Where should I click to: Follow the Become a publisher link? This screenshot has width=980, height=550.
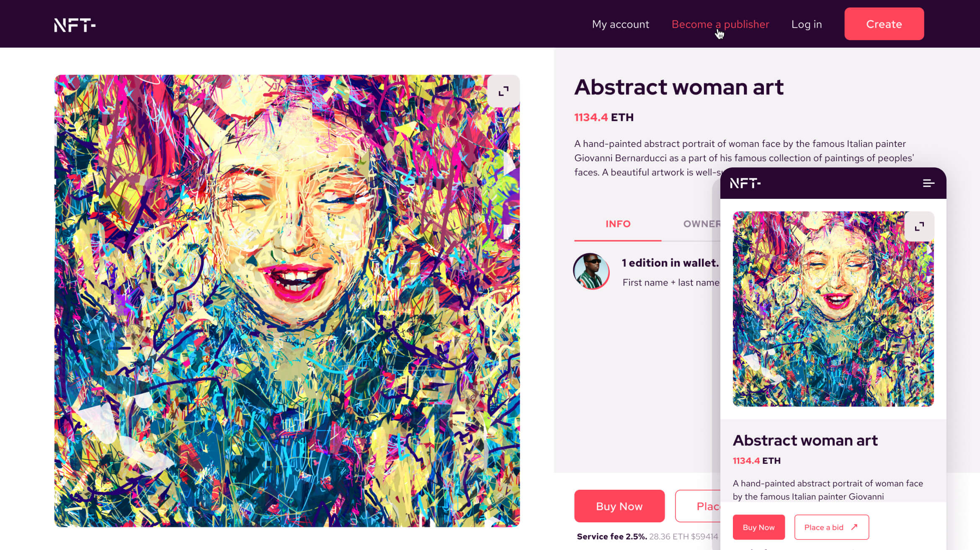tap(720, 24)
